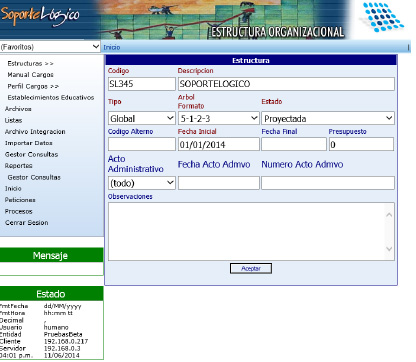Click the Mensaje panel header
This screenshot has width=416, height=362.
pos(51,255)
